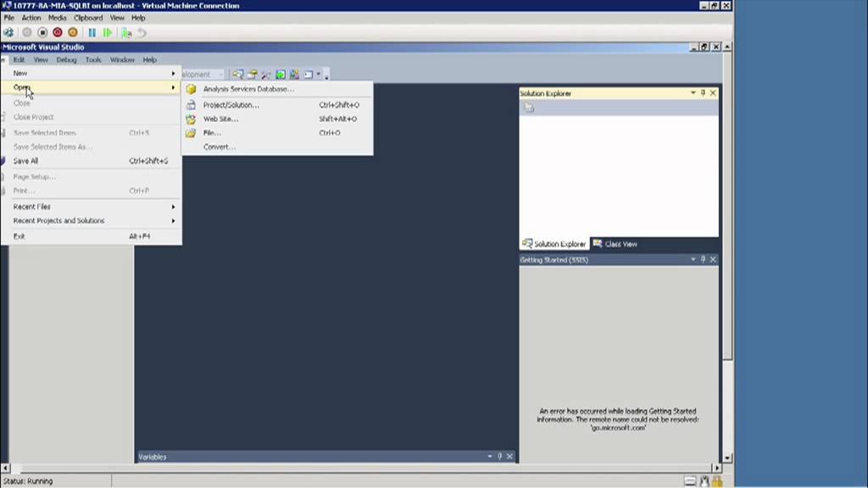Click the Web Site icon in submenu

(191, 119)
